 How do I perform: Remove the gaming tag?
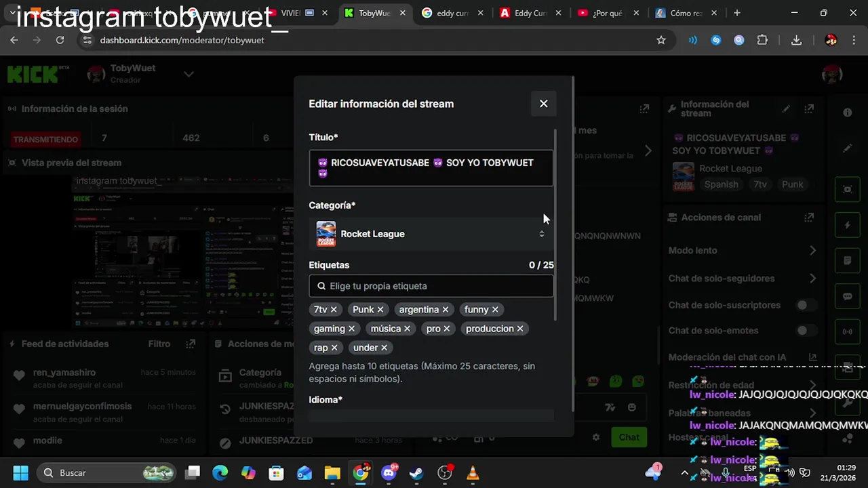(351, 329)
